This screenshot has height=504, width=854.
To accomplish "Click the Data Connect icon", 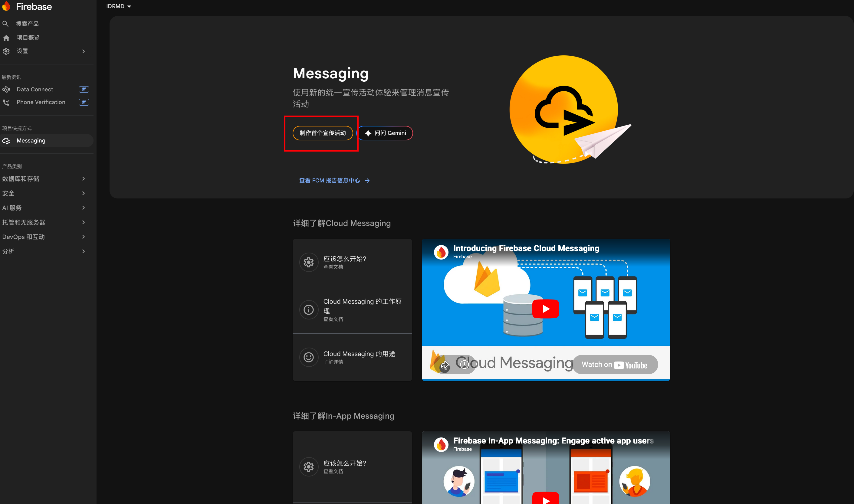I will 6,89.
